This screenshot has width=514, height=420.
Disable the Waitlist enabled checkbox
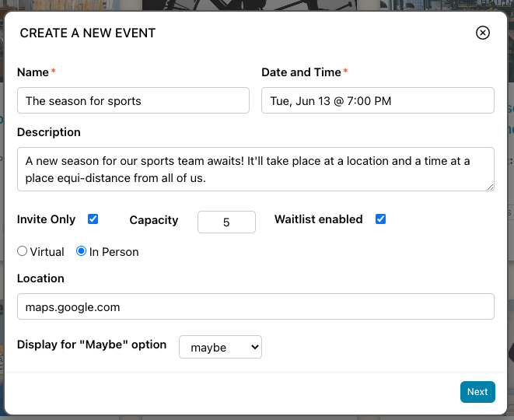coord(380,219)
